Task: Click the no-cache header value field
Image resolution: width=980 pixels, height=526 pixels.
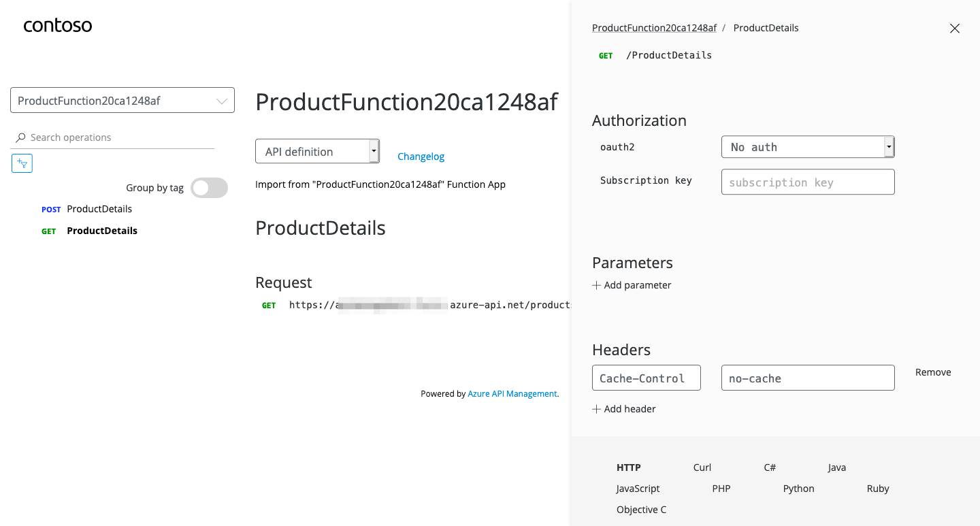Action: [808, 378]
